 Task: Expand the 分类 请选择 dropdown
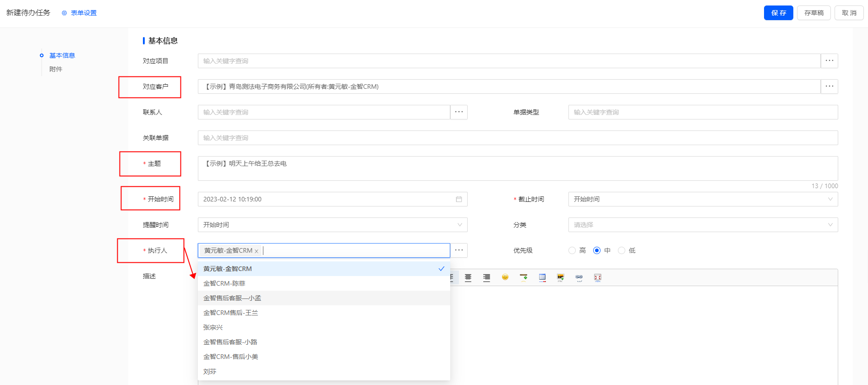[703, 225]
